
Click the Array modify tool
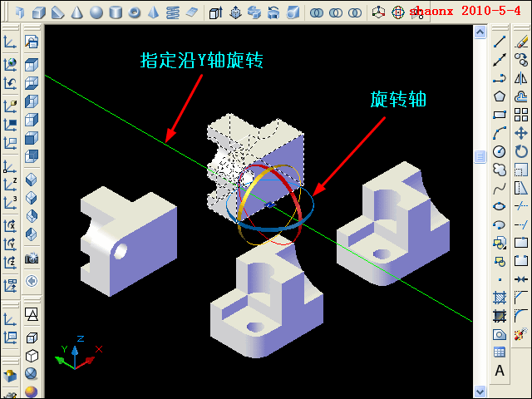coord(521,115)
